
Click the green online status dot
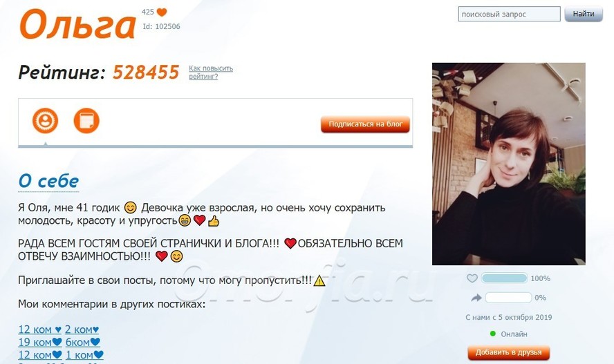coord(493,334)
